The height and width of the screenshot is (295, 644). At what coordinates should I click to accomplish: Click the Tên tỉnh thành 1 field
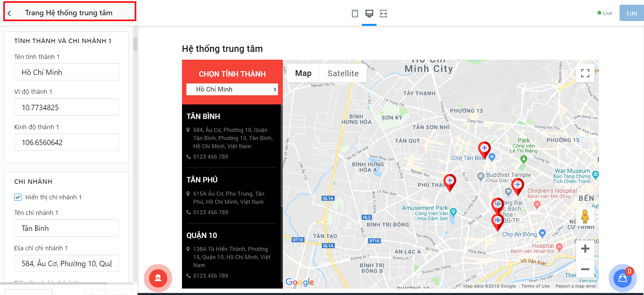point(67,72)
